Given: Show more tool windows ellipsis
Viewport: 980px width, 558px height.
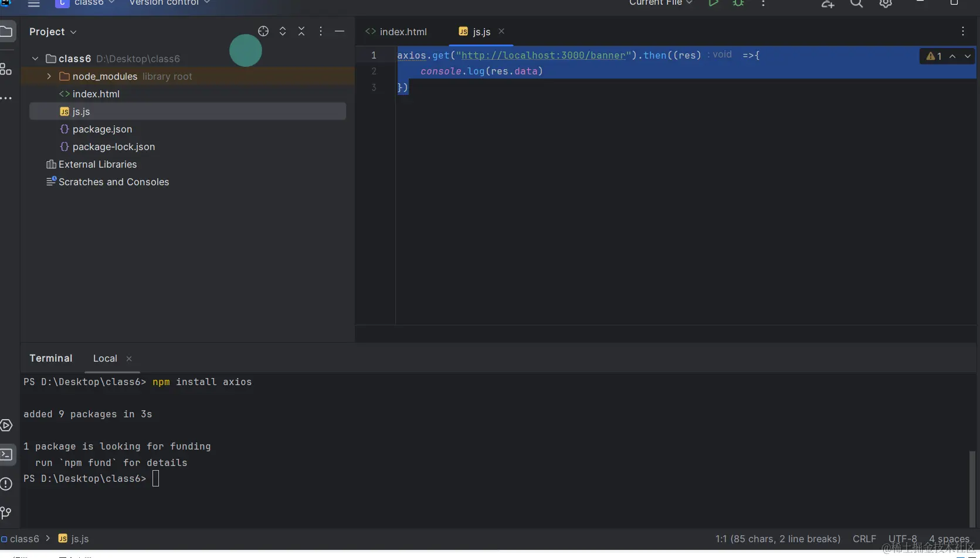Looking at the screenshot, I should pyautogui.click(x=6, y=98).
